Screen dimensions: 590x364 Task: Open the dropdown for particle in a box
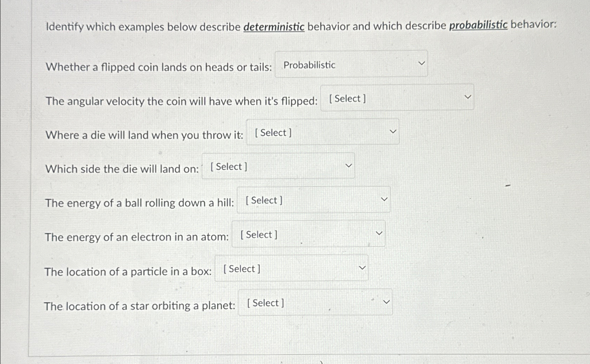coord(290,268)
